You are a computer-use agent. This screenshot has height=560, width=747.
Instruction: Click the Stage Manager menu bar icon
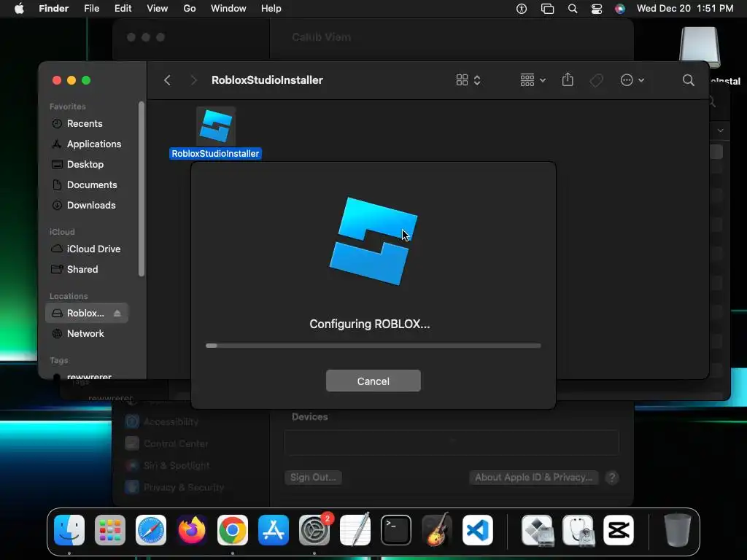(547, 9)
